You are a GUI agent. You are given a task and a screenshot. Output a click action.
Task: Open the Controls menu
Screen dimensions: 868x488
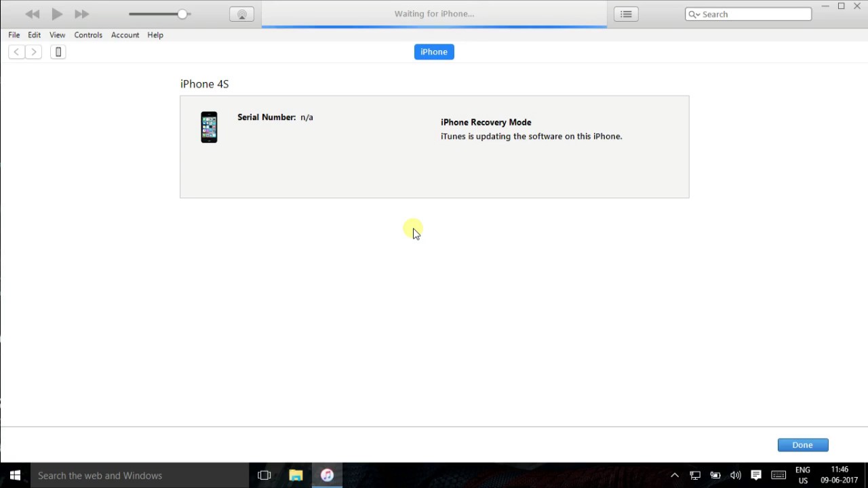88,35
